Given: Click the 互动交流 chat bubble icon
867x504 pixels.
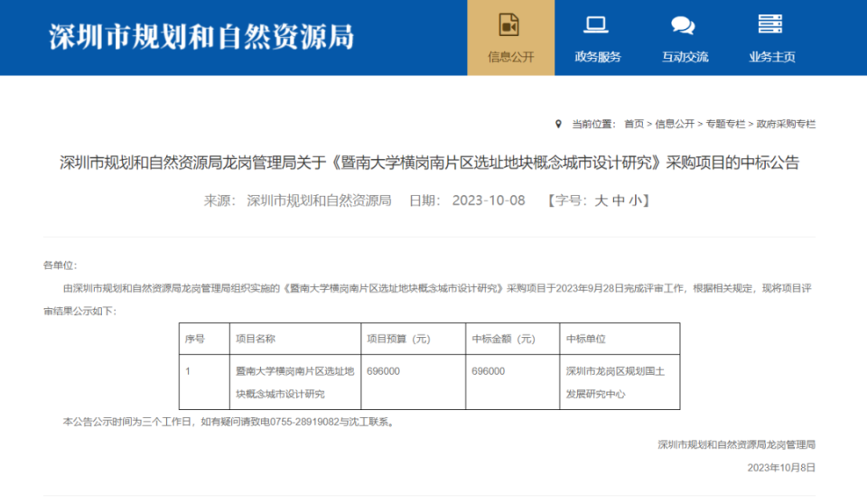Looking at the screenshot, I should 683,25.
